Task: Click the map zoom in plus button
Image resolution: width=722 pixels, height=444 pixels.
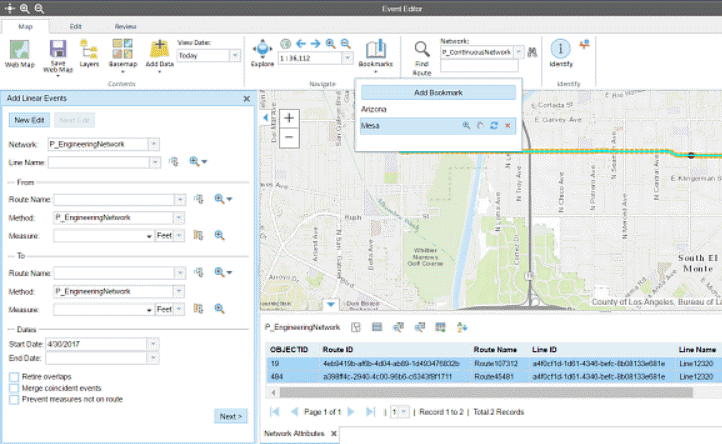Action: click(289, 118)
